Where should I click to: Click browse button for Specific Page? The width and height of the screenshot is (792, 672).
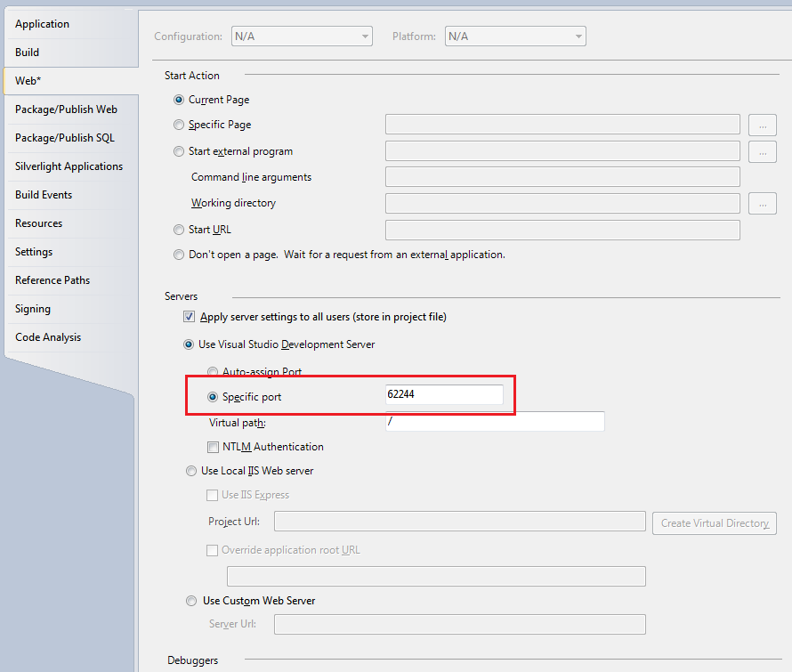coord(762,125)
